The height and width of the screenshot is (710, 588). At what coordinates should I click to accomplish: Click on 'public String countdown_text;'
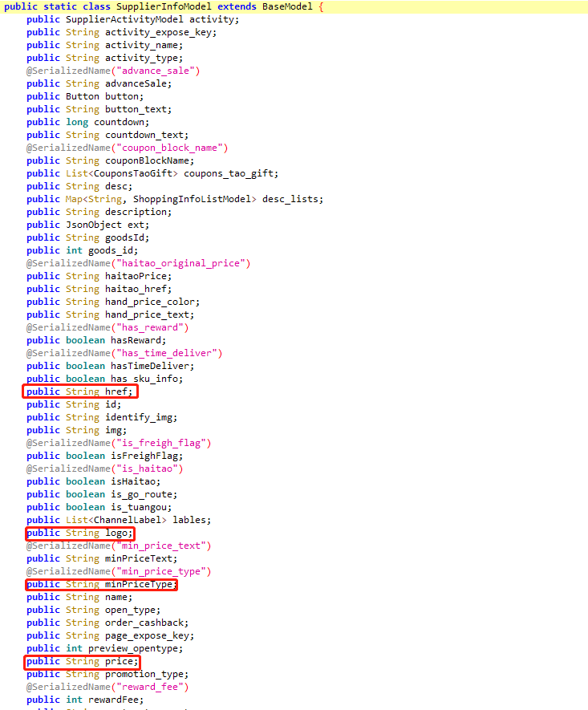coord(107,135)
